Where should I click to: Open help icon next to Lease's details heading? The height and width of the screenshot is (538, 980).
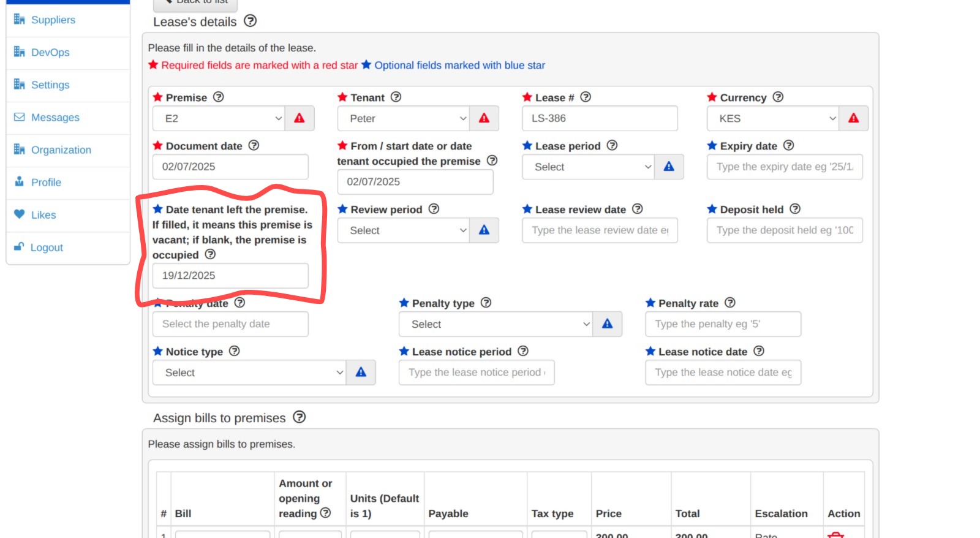tap(250, 21)
